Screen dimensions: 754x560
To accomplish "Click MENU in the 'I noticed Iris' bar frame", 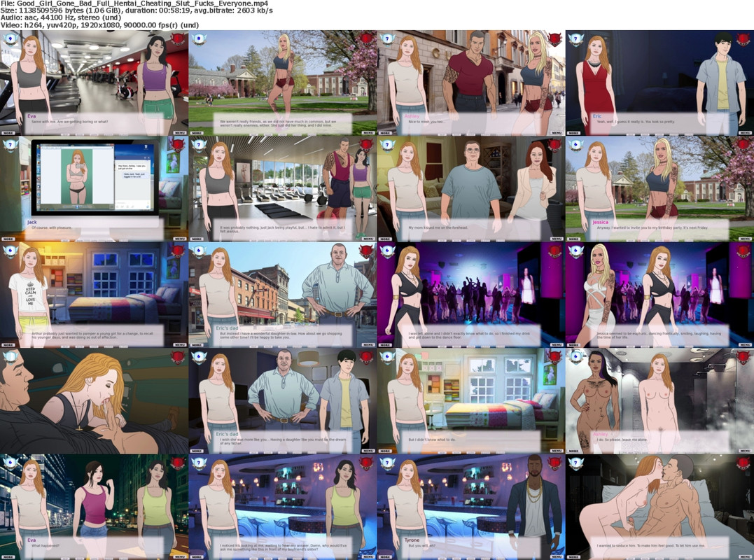I will 368,556.
